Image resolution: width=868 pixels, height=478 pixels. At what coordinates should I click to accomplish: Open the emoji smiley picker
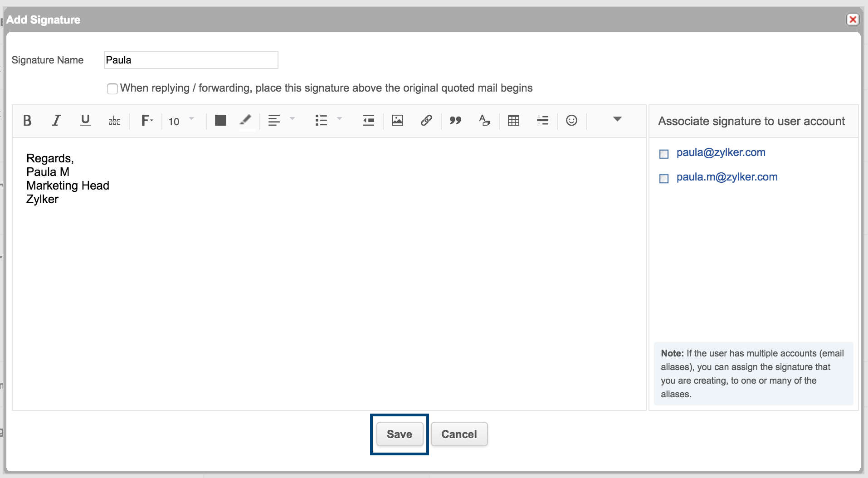(571, 121)
